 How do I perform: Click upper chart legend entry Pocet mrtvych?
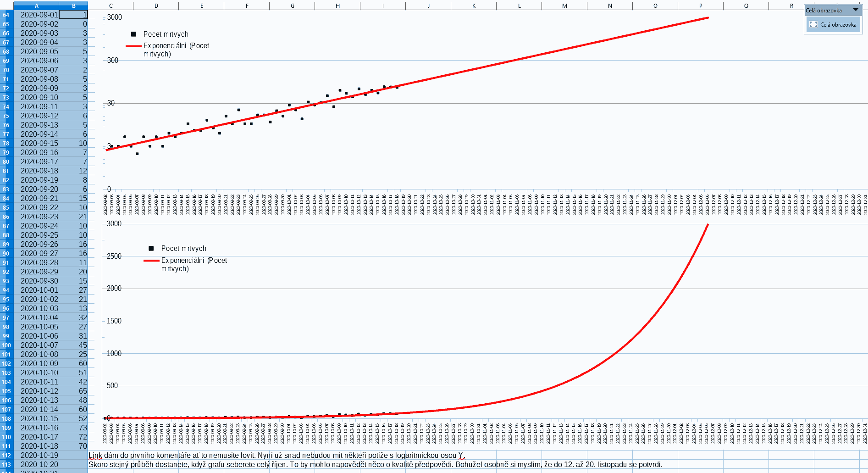point(160,34)
